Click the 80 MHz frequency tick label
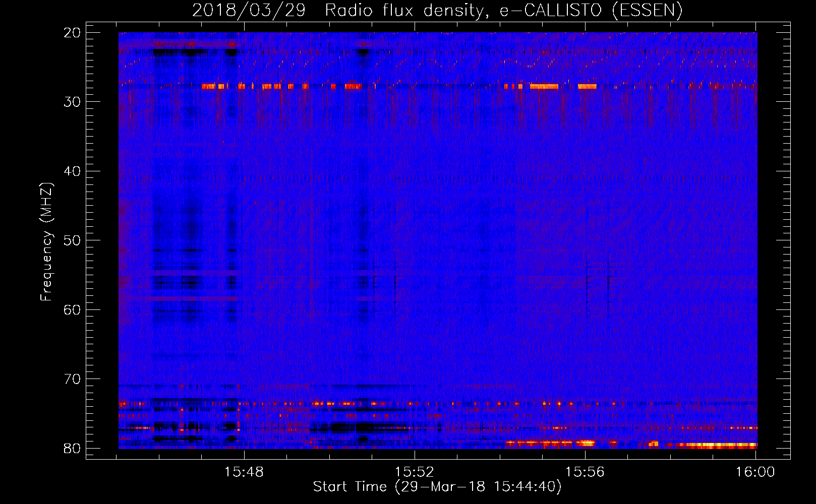This screenshot has height=504, width=816. coord(73,449)
